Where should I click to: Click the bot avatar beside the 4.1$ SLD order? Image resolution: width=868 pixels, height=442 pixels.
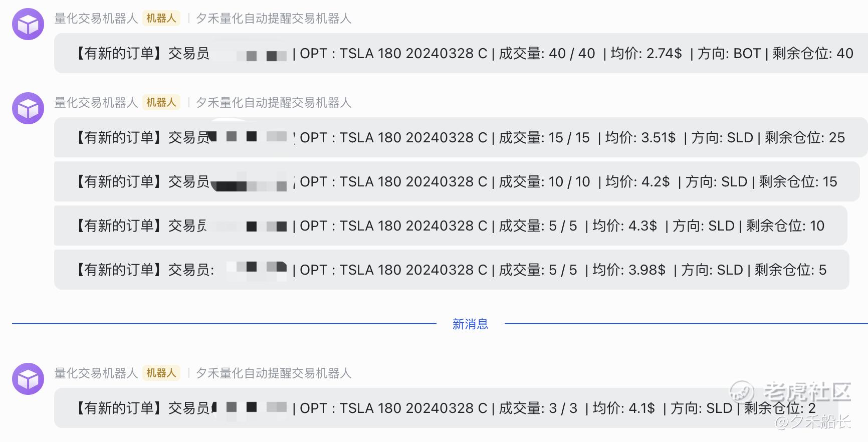point(28,379)
